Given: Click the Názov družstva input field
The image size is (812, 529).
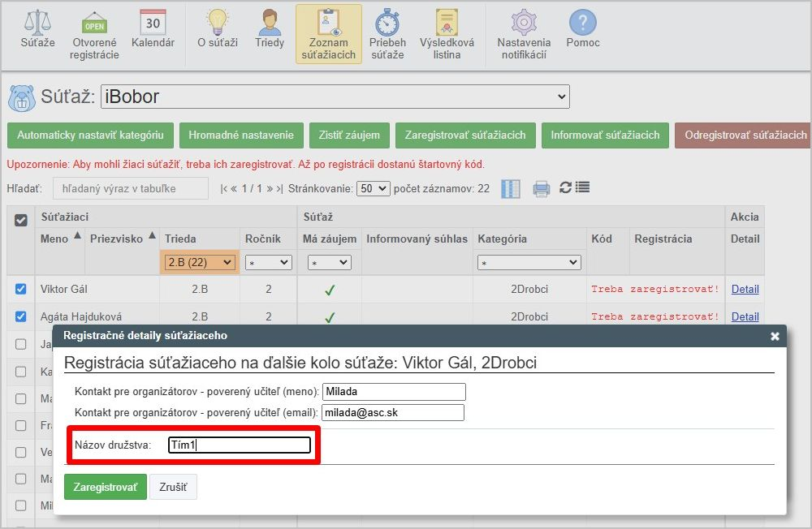Looking at the screenshot, I should (x=240, y=445).
